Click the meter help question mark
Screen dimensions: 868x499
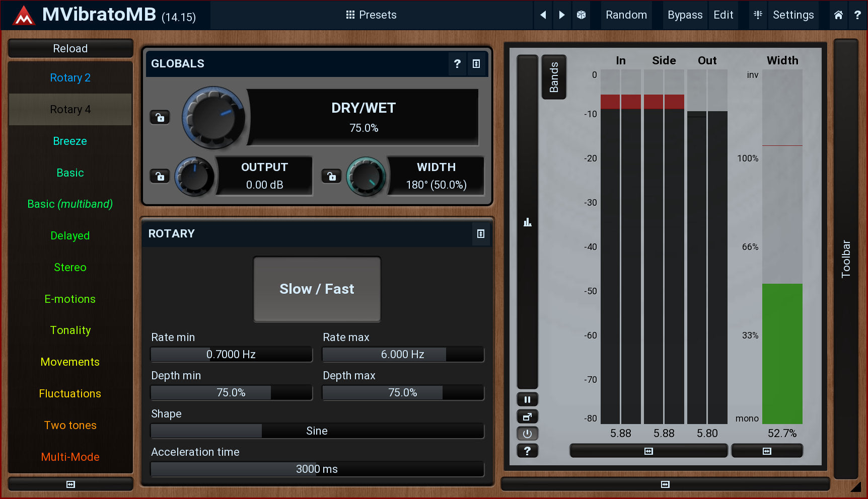point(527,451)
